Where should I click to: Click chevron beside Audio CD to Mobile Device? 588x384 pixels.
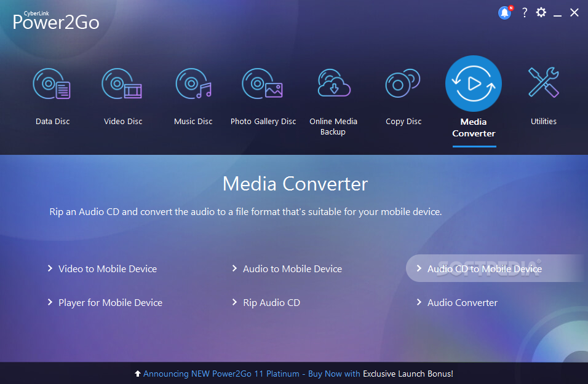419,268
